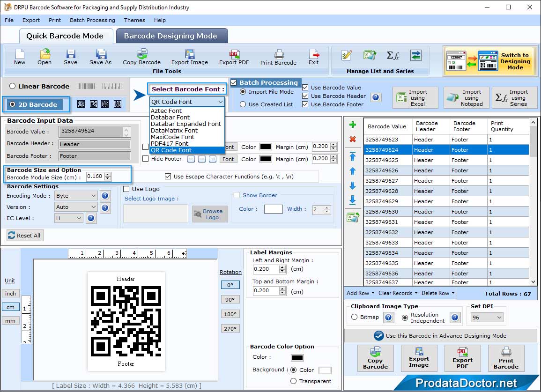This screenshot has width=541, height=392.
Task: Open the Export menu
Action: click(x=31, y=20)
